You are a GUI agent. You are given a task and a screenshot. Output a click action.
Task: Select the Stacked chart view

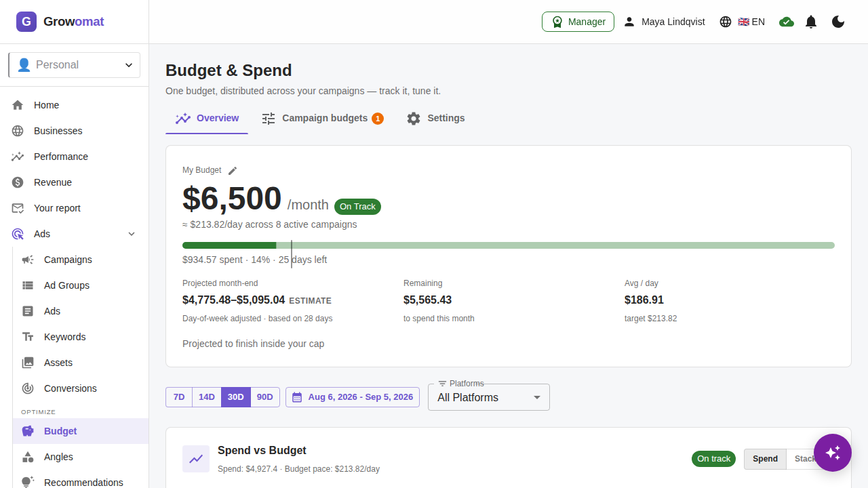(804, 459)
